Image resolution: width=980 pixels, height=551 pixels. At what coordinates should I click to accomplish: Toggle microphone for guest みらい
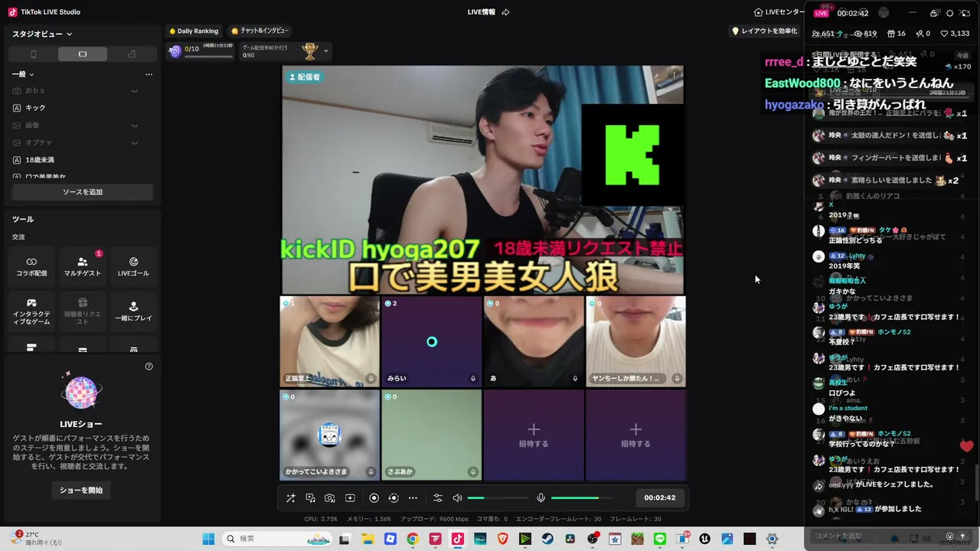coord(473,378)
